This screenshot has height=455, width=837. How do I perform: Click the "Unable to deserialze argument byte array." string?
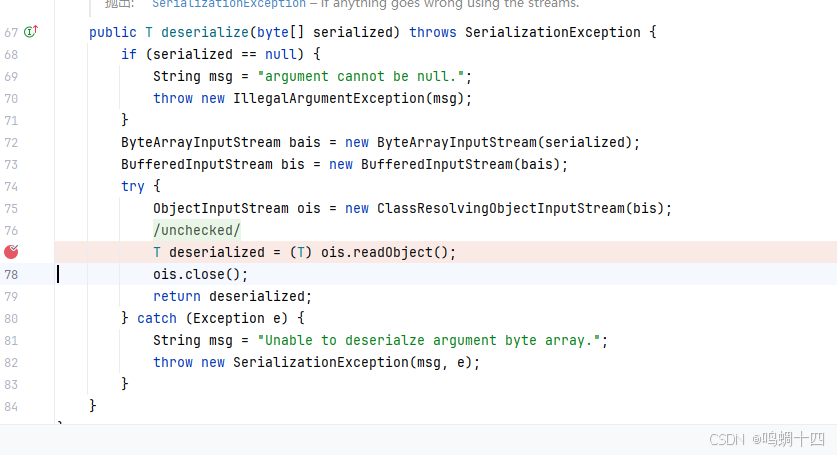pyautogui.click(x=429, y=340)
